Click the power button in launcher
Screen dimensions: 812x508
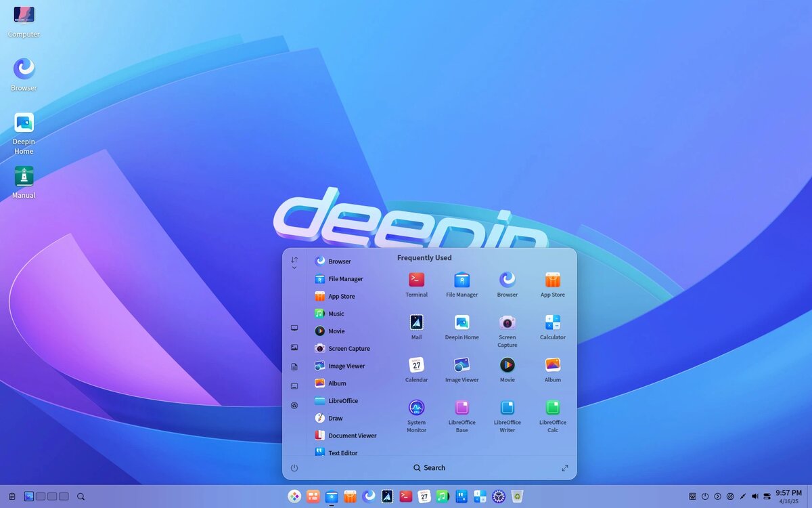(294, 468)
